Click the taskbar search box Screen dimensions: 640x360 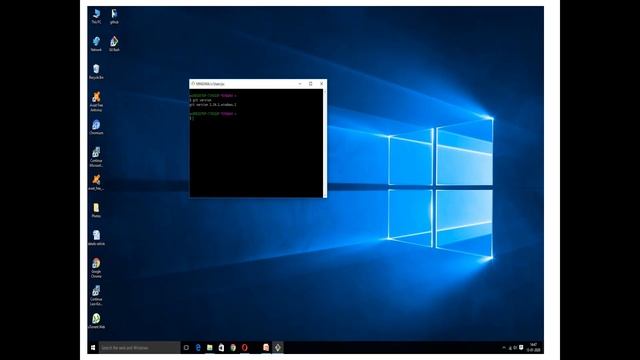140,348
